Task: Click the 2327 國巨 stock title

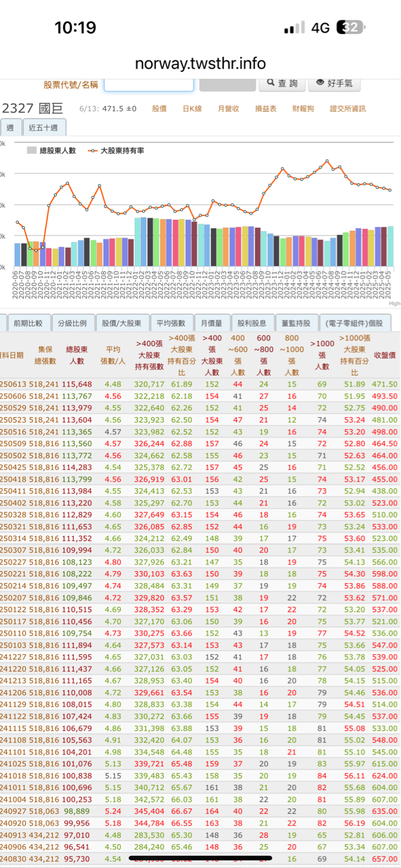Action: (33, 108)
